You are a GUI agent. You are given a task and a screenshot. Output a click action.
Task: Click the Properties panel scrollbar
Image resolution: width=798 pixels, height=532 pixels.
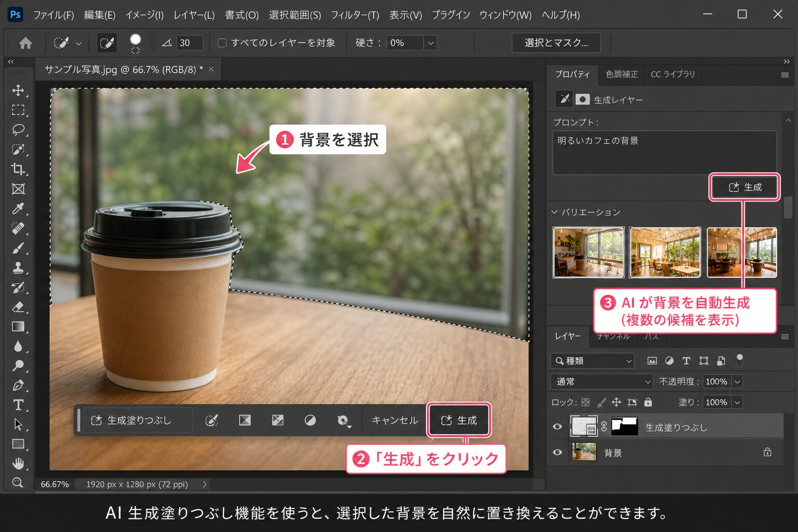coord(788,208)
